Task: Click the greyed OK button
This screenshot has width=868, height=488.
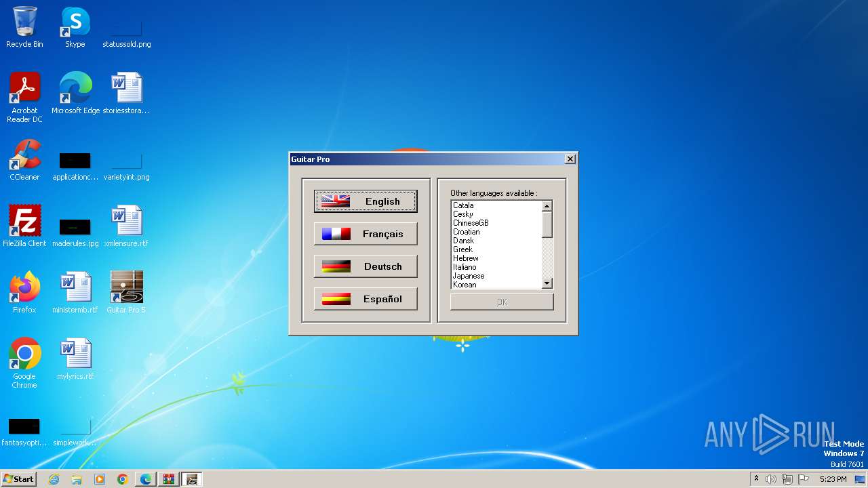Action: point(502,302)
